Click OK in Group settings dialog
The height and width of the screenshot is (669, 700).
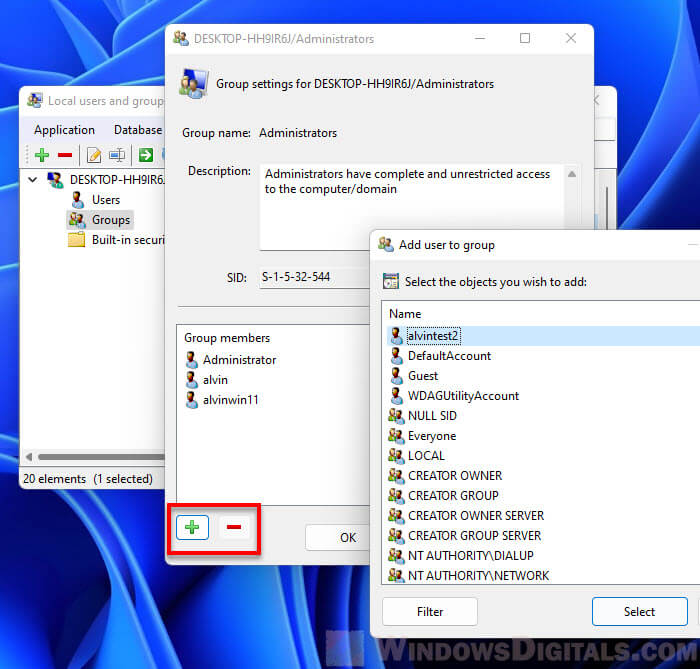(347, 537)
